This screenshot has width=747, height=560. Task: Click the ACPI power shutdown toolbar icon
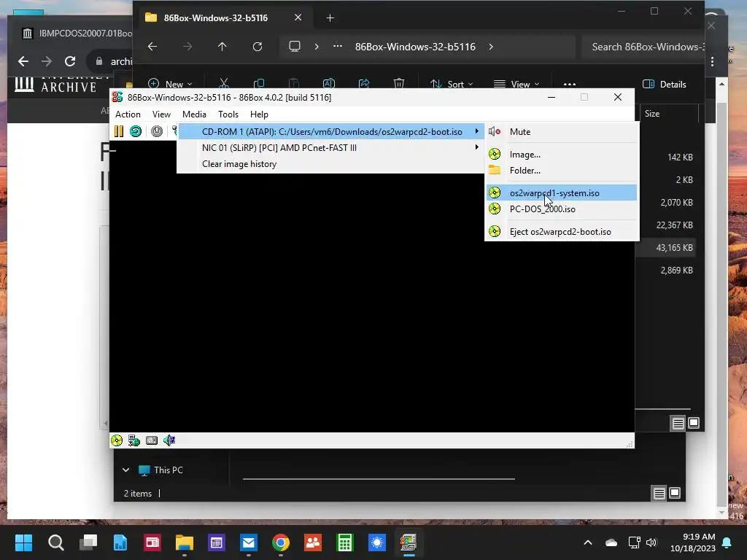pyautogui.click(x=157, y=131)
